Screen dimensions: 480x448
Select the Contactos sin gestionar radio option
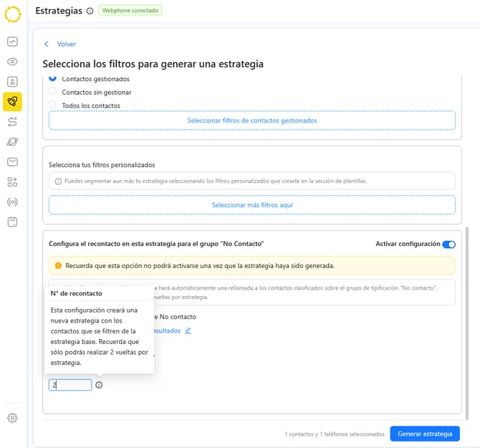[52, 91]
